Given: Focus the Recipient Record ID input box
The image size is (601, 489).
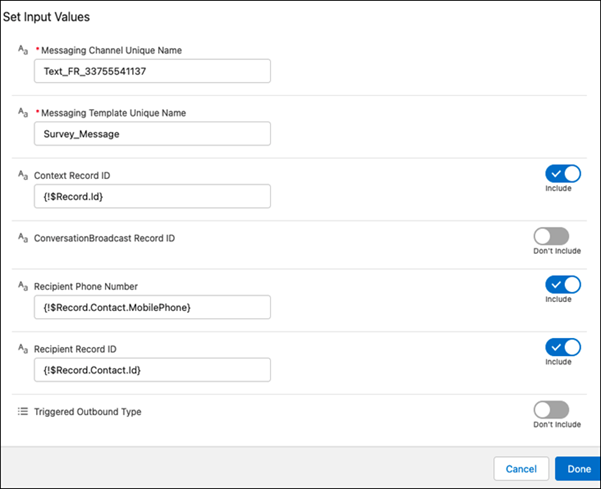Looking at the screenshot, I should (x=152, y=370).
